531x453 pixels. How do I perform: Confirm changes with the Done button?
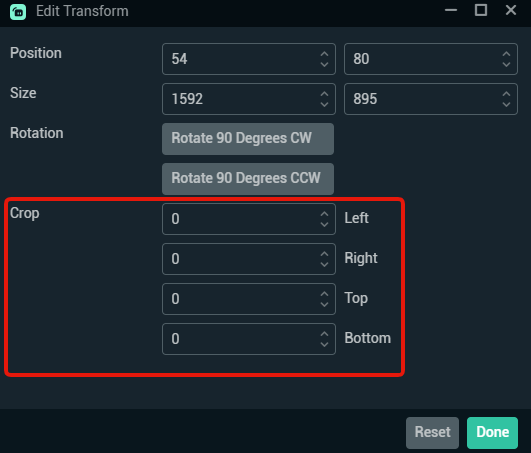tap(492, 433)
